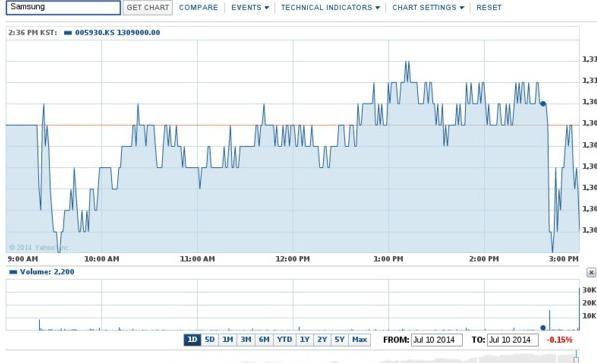This screenshot has width=597, height=363.
Task: Switch to the 5D time range
Action: (x=209, y=339)
